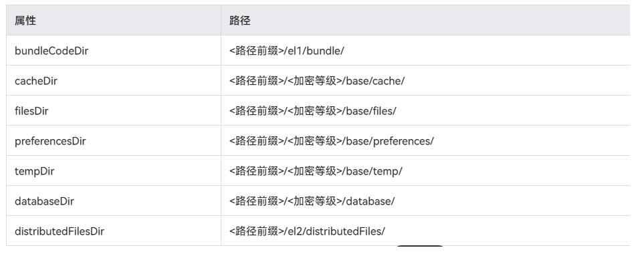Click <加密等级> in the cacheDir row
Image resolution: width=644 pixels, height=254 pixels.
(x=315, y=81)
